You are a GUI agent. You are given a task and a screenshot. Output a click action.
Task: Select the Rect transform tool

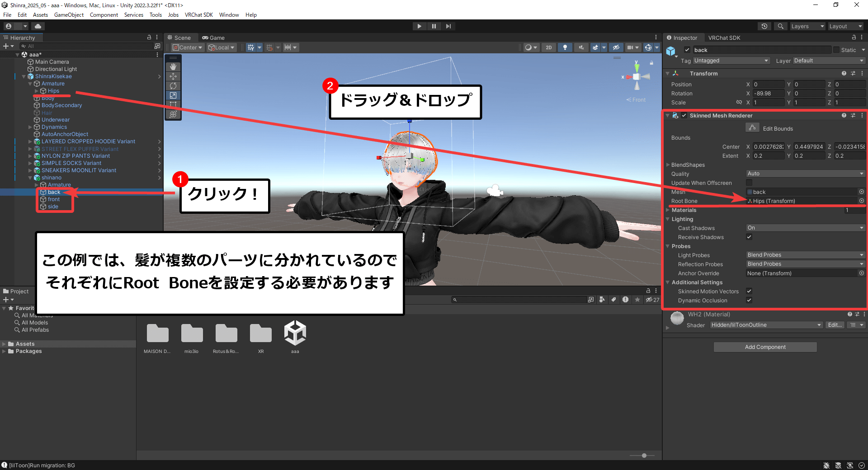pos(173,105)
